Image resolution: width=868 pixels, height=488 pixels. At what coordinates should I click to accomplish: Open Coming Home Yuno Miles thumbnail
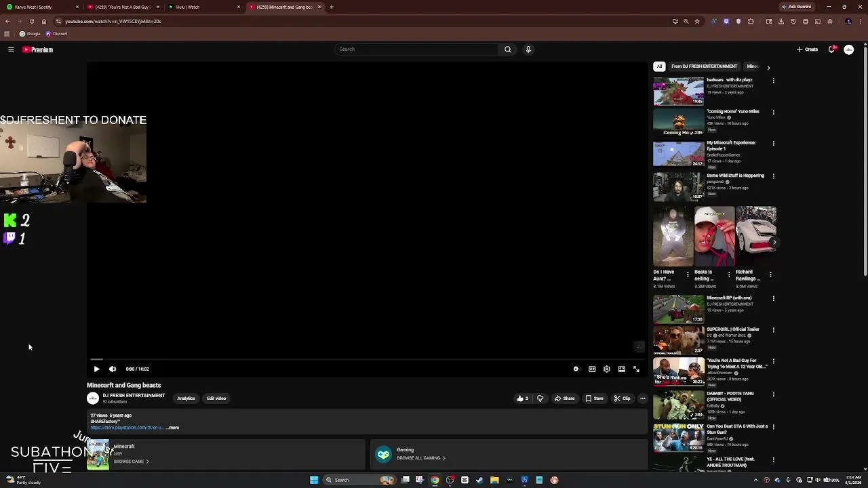678,123
